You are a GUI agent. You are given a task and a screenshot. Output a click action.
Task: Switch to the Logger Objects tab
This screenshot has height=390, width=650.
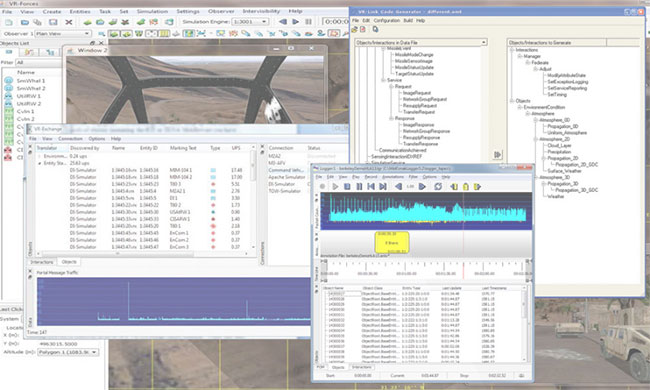[x=338, y=367]
